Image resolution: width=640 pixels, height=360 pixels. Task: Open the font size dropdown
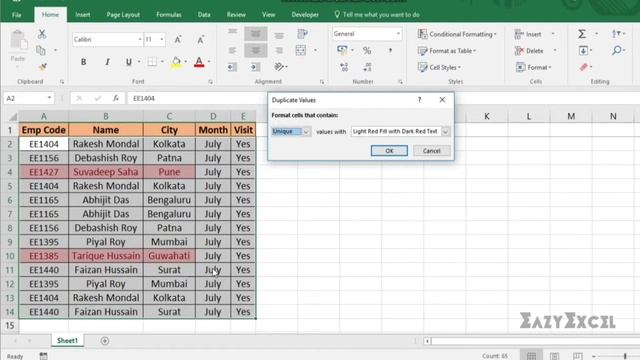click(162, 40)
